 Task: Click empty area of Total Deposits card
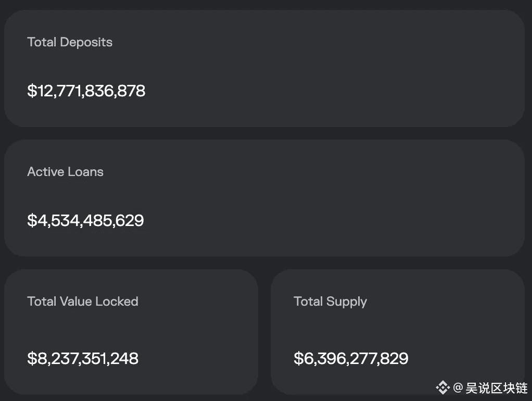(338, 68)
